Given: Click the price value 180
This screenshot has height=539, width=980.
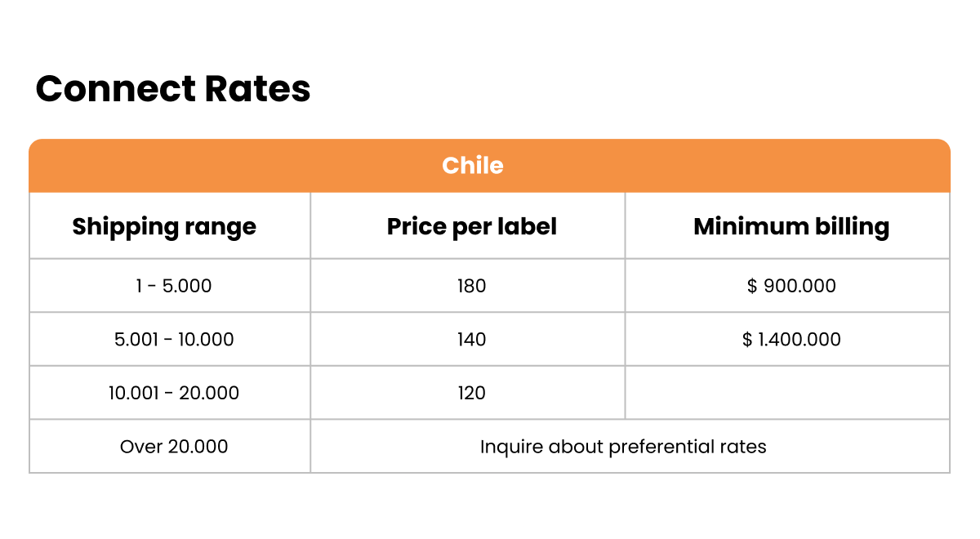Looking at the screenshot, I should (471, 286).
